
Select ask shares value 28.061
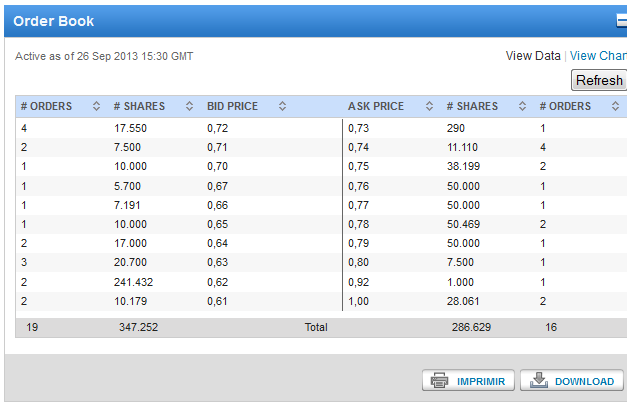point(463,301)
